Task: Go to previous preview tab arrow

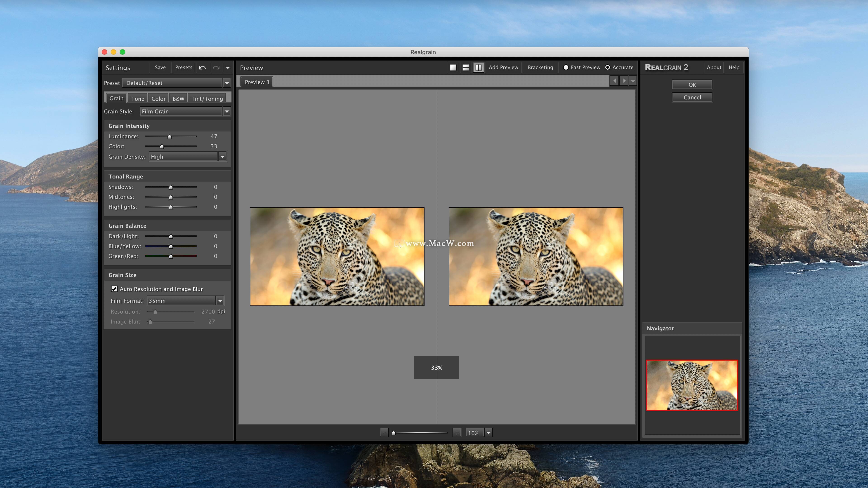Action: (x=614, y=81)
